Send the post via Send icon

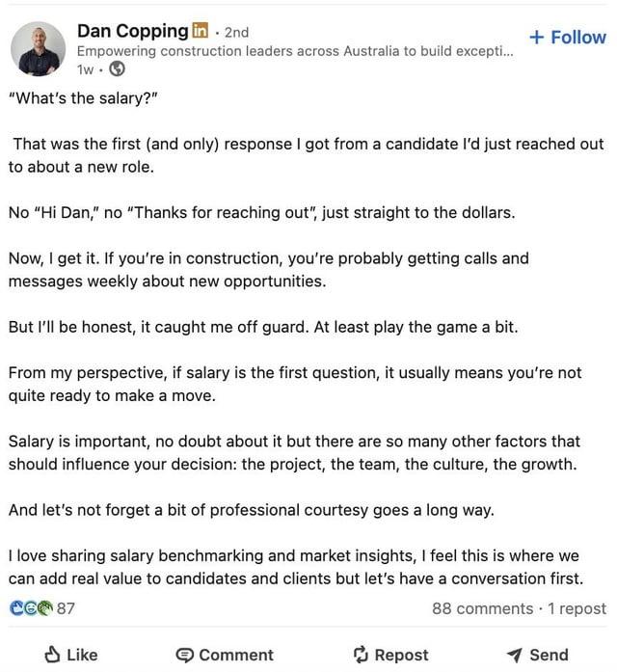[515, 655]
